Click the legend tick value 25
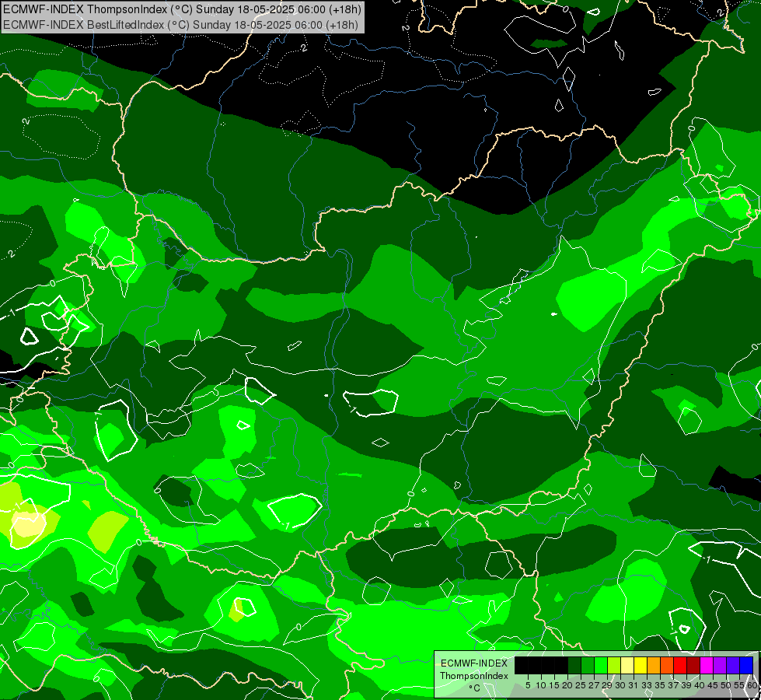Screen dimensions: 761x700 pyautogui.click(x=581, y=685)
